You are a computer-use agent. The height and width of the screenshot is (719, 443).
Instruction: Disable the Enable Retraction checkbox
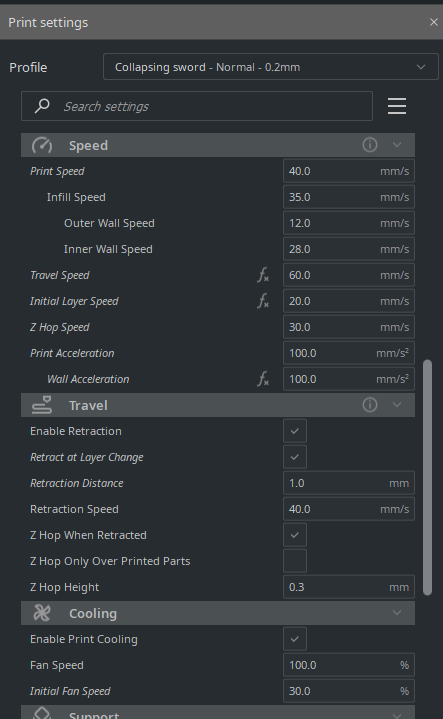295,431
